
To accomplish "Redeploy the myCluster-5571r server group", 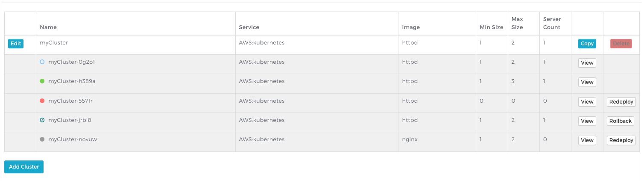I will [x=621, y=102].
